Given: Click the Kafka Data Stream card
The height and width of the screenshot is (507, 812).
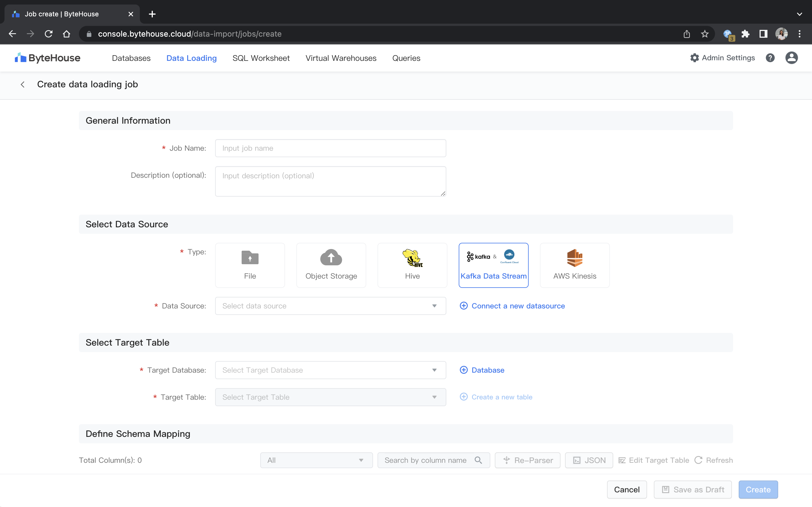Looking at the screenshot, I should (x=493, y=265).
